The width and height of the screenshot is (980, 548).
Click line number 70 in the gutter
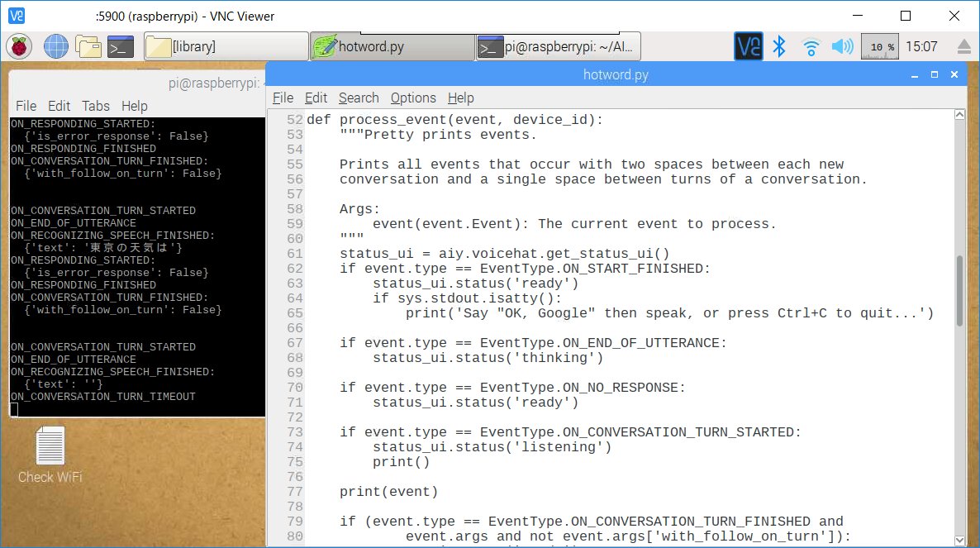point(295,388)
